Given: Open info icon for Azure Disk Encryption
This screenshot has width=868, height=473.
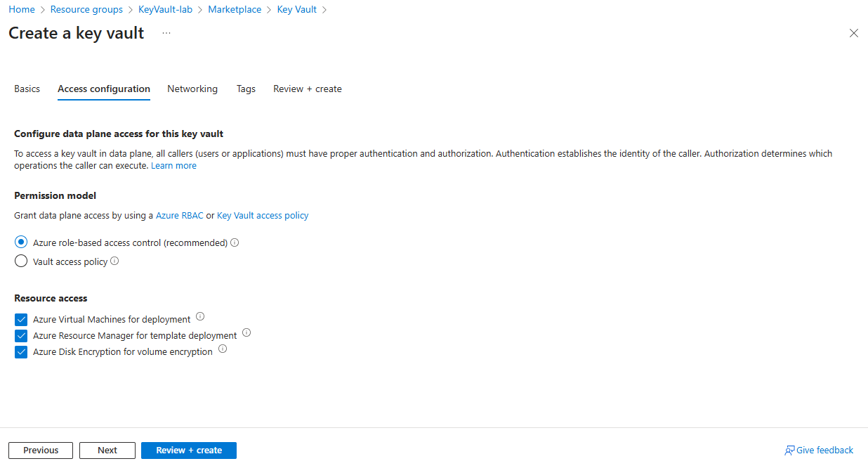Looking at the screenshot, I should click(223, 349).
